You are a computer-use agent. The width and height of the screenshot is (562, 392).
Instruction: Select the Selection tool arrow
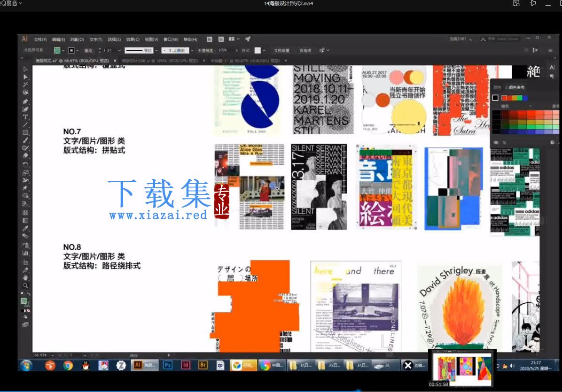pos(25,69)
